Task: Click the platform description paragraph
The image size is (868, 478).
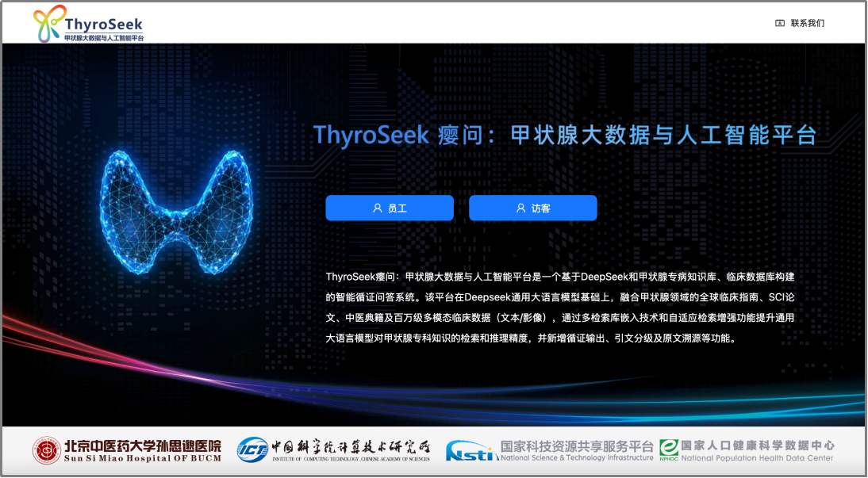Action: pyautogui.click(x=559, y=308)
